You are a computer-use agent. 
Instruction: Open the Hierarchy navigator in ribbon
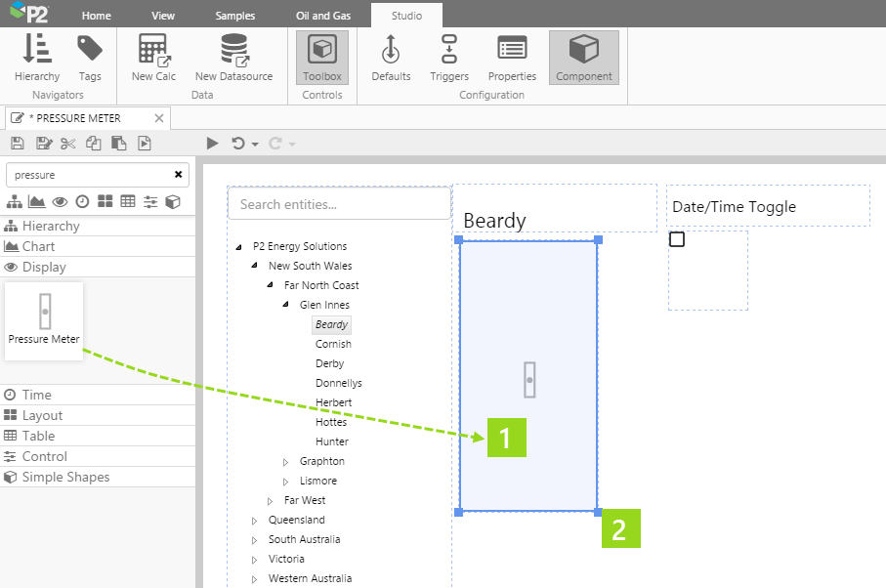click(x=37, y=58)
